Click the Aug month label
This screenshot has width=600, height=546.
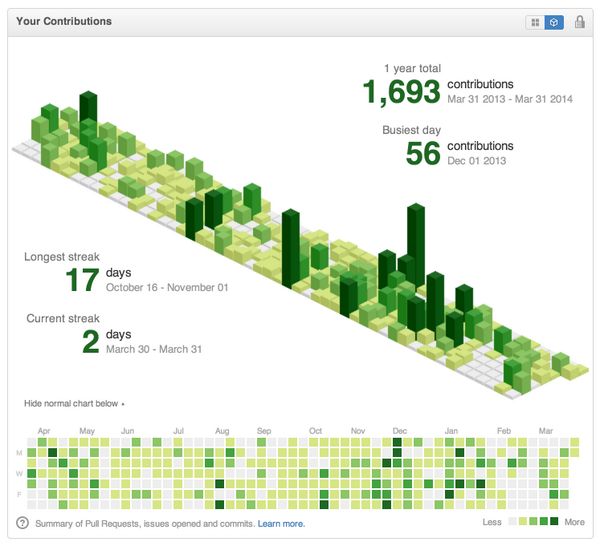(222, 431)
